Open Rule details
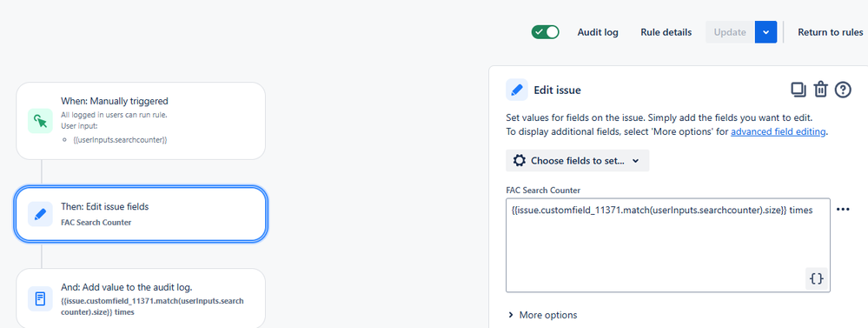 (666, 32)
